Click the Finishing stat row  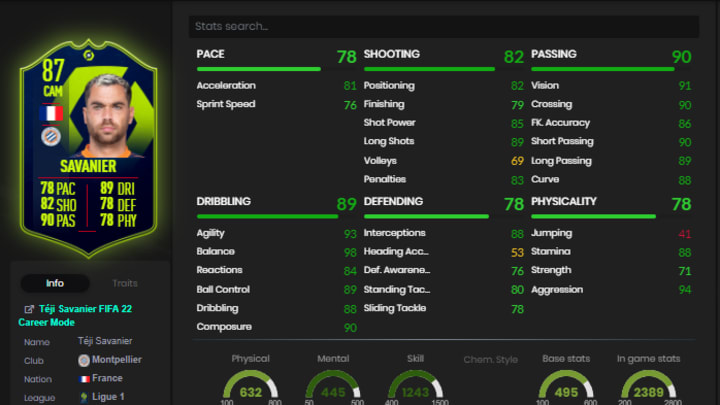click(x=444, y=104)
